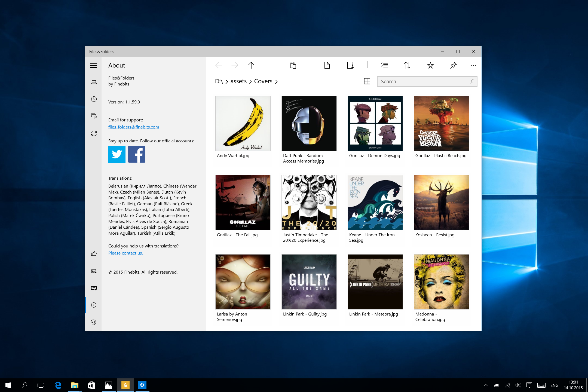Open the support email link
The image size is (588, 392).
(134, 127)
